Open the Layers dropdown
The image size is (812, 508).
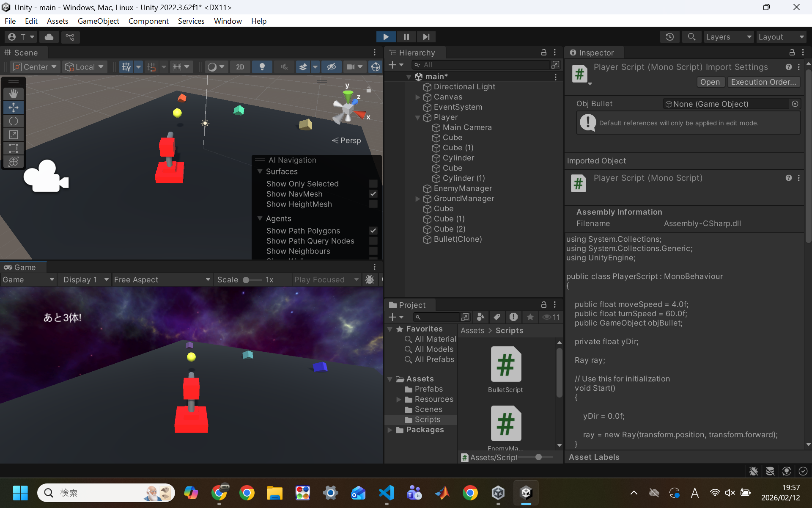tap(728, 37)
